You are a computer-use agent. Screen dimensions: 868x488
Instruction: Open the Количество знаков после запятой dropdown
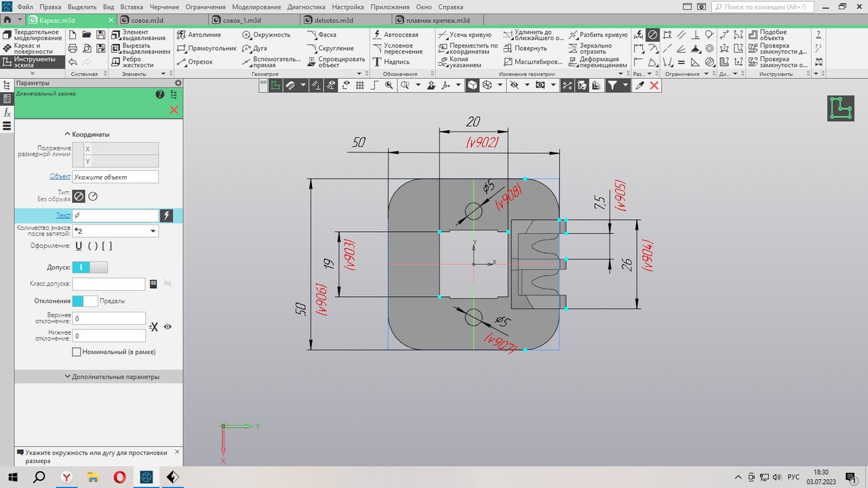click(x=153, y=231)
